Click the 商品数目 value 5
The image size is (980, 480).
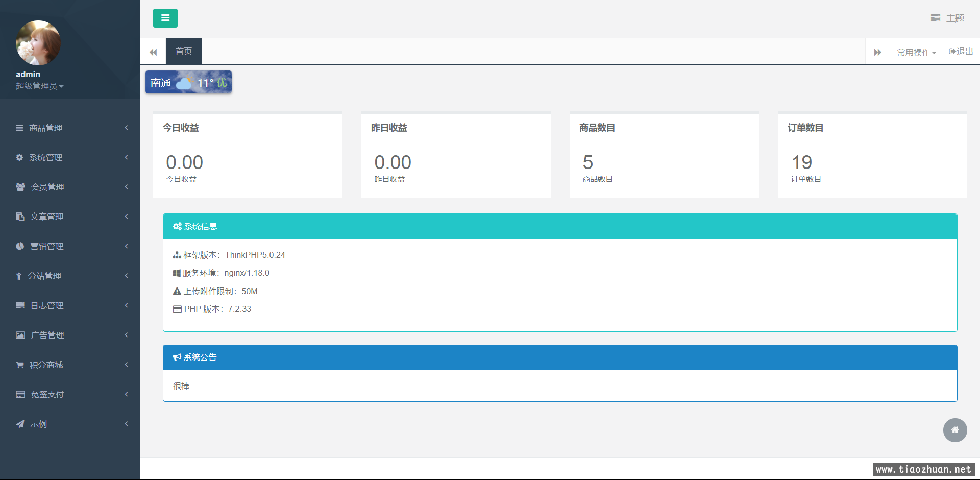(x=588, y=162)
